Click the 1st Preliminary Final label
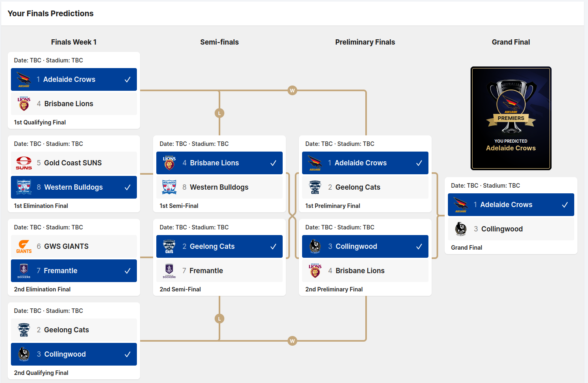The image size is (588, 383). click(333, 206)
